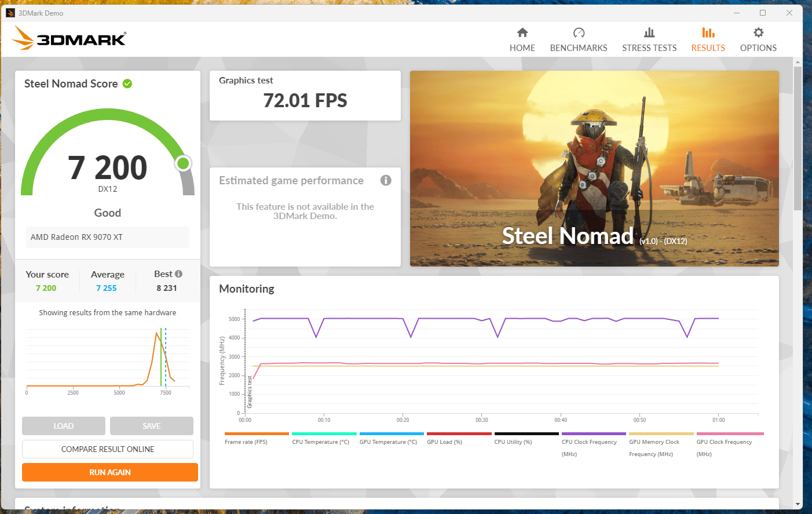Click the Average score value 7 255
Image resolution: width=812 pixels, height=514 pixels.
pos(107,288)
